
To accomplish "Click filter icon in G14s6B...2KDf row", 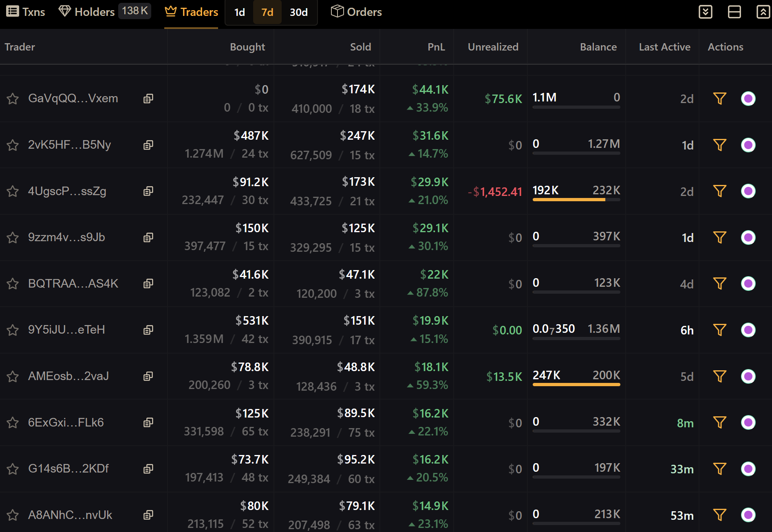I will pyautogui.click(x=719, y=469).
